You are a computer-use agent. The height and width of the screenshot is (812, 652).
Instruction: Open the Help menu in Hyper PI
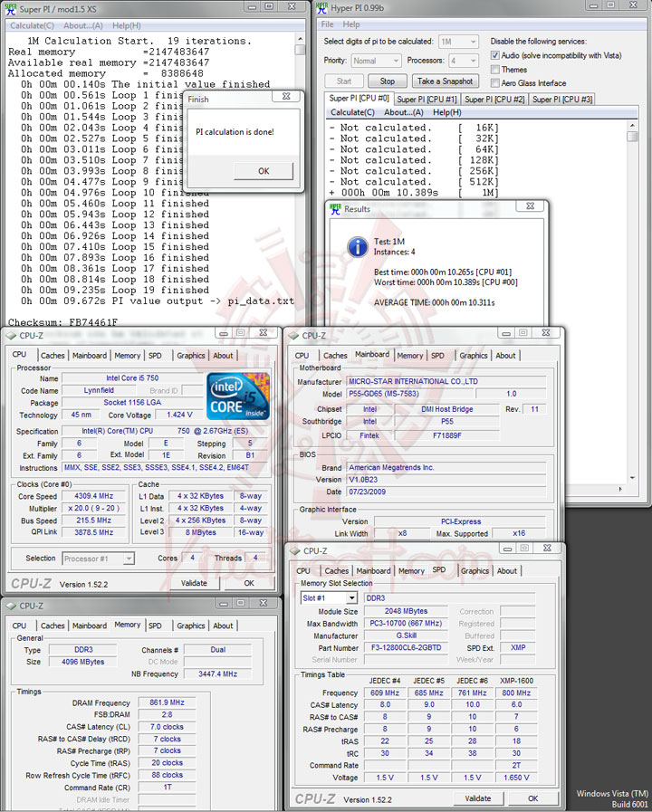(x=351, y=24)
